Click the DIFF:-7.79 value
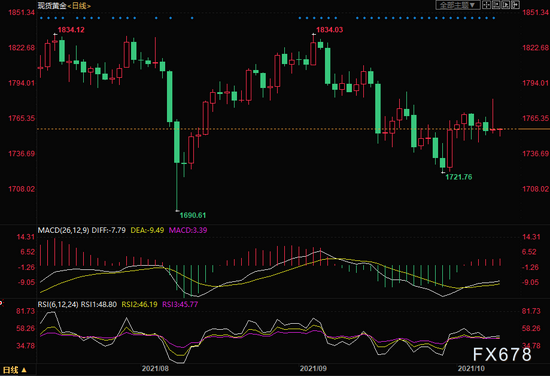The image size is (550, 376). click(x=108, y=230)
